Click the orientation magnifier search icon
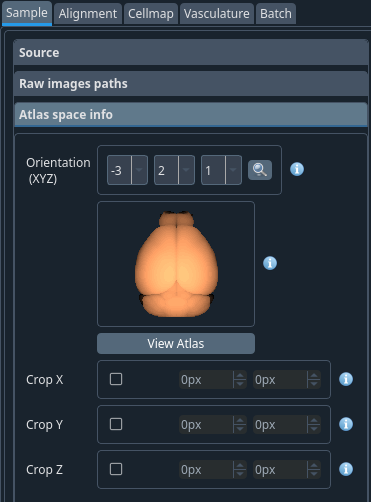 (260, 170)
